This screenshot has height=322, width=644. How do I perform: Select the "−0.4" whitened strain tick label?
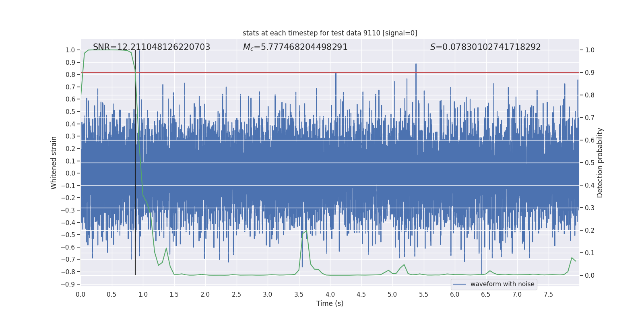click(68, 223)
